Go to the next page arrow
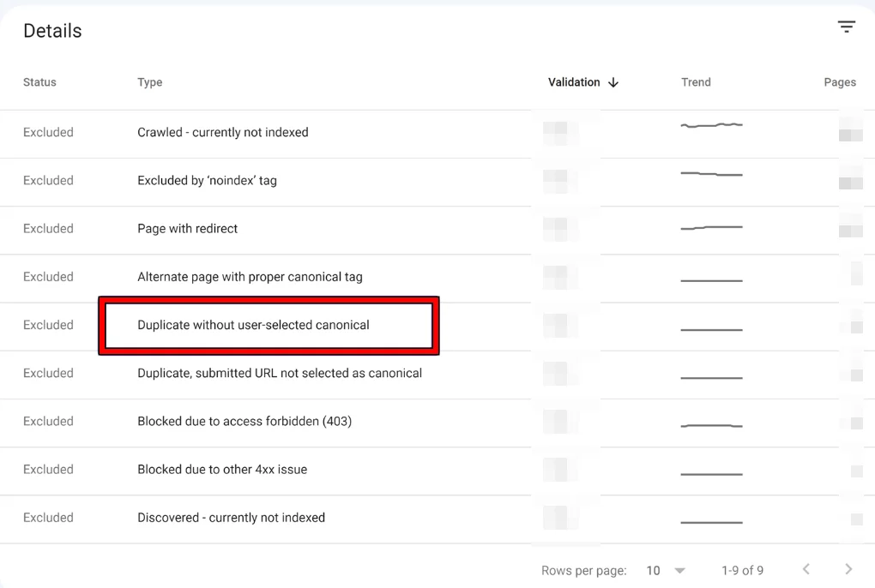 coord(848,569)
